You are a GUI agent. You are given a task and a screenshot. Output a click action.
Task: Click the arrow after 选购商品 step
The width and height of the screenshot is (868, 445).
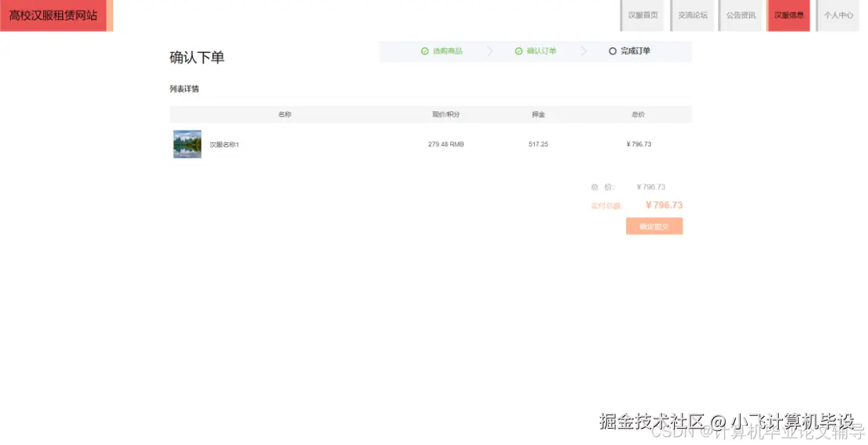pos(490,51)
